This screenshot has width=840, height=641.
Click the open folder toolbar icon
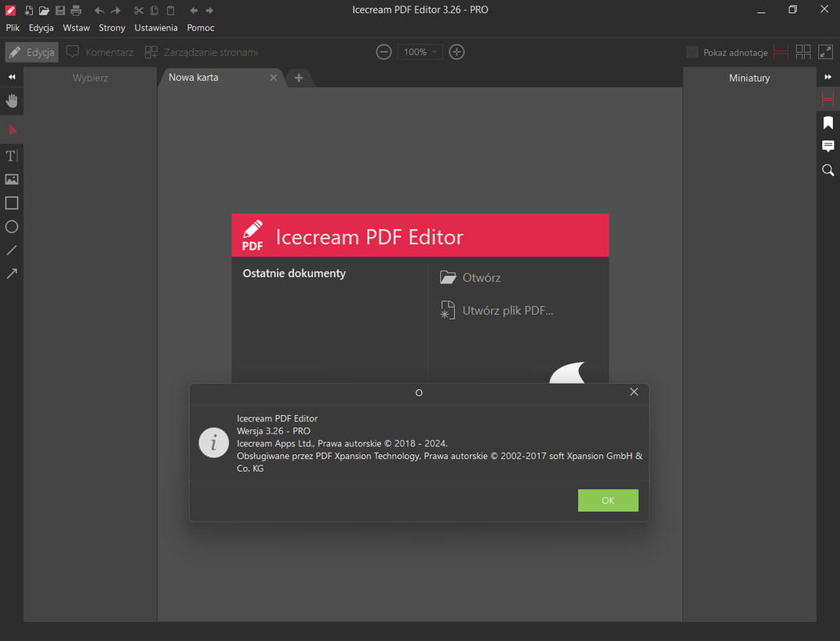[44, 10]
